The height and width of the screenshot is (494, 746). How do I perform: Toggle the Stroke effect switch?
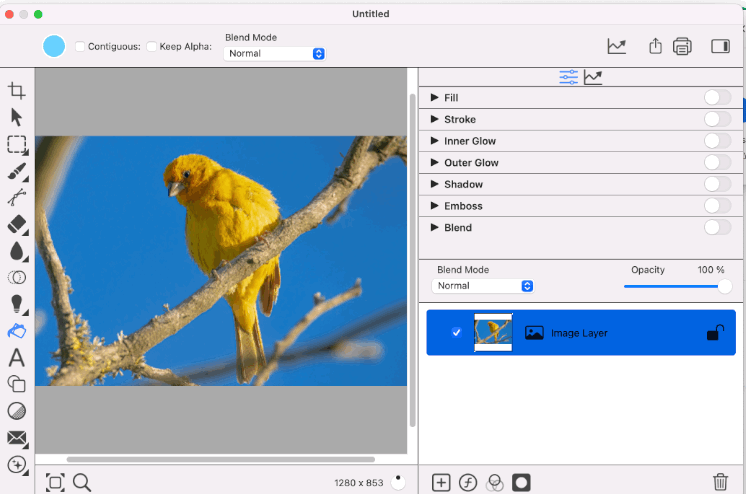(x=717, y=119)
